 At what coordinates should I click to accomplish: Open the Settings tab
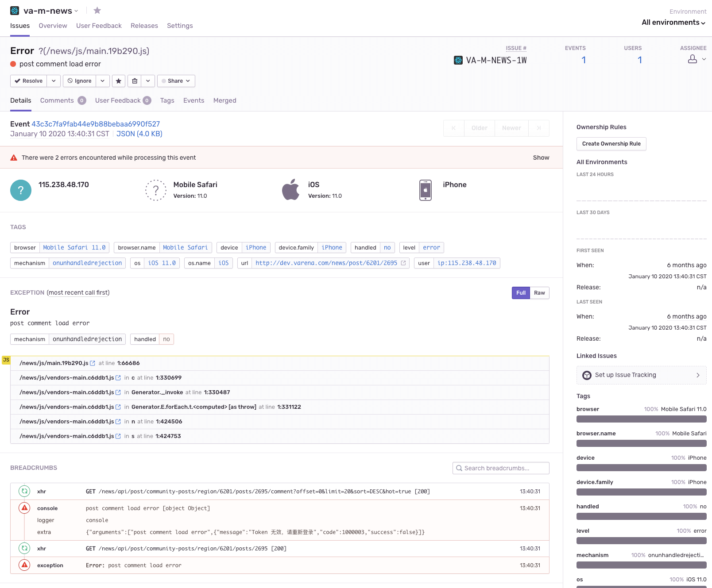(180, 26)
